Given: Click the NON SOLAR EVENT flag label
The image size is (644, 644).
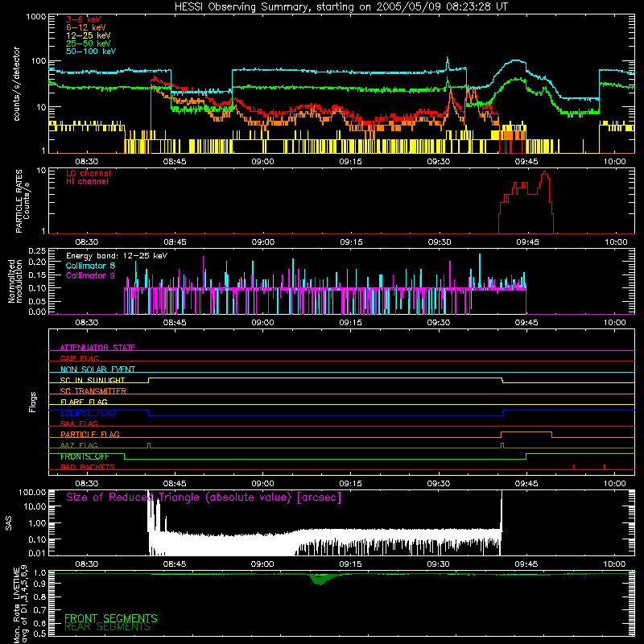Looking at the screenshot, I should tap(97, 369).
